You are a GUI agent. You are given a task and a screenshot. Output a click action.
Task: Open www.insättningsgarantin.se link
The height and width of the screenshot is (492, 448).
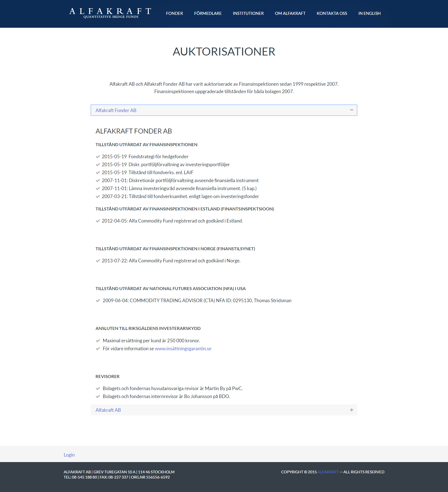[183, 349]
